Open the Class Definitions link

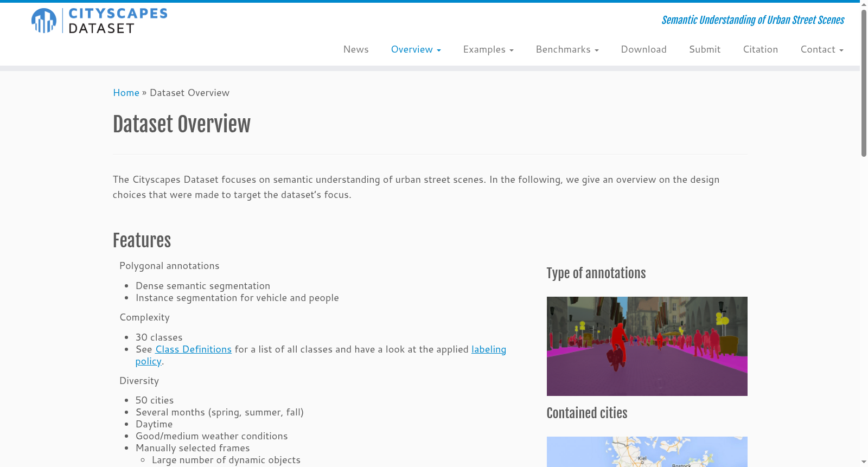click(x=194, y=349)
